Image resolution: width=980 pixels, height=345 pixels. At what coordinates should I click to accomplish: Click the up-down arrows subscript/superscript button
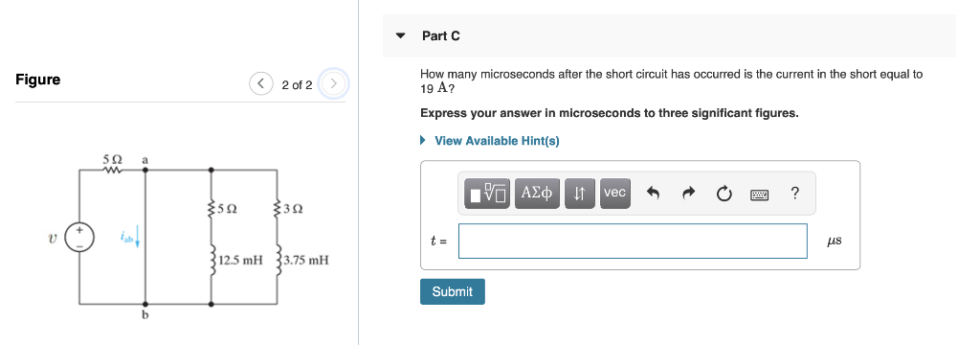tap(579, 193)
